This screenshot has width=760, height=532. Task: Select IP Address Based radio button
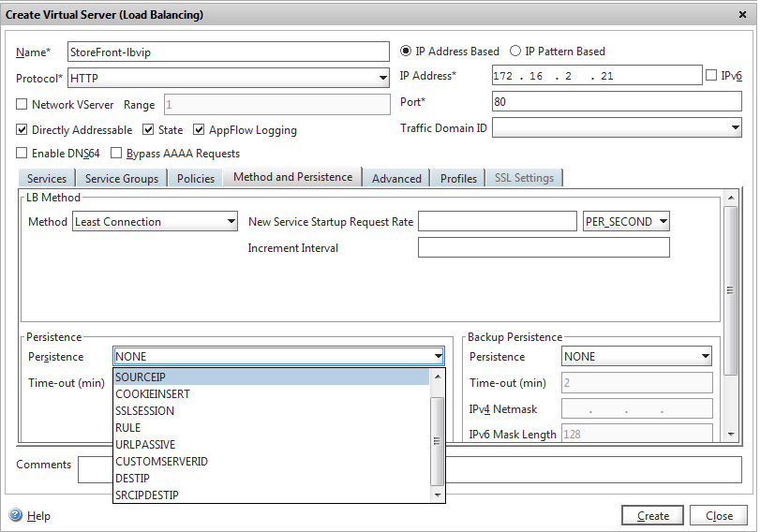pos(406,51)
